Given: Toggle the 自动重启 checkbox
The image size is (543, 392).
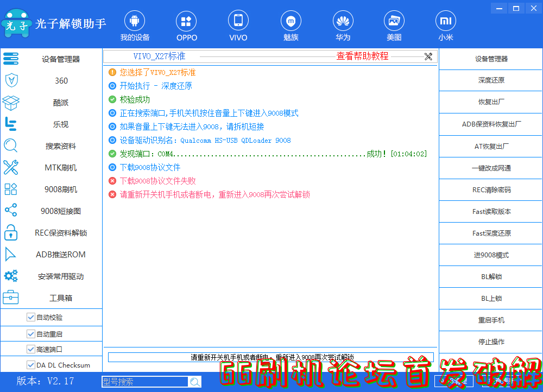Looking at the screenshot, I should pyautogui.click(x=31, y=334).
